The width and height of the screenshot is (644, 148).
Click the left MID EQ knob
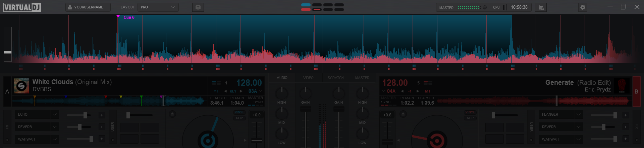pos(282,114)
